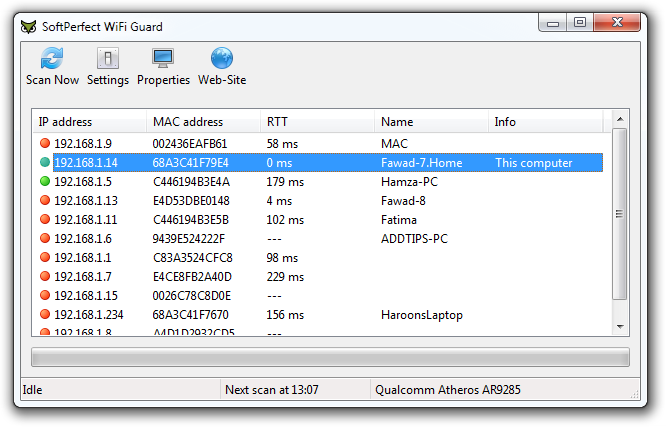666x427 pixels.
Task: Click the Scan Now refresh icon
Action: click(x=52, y=58)
